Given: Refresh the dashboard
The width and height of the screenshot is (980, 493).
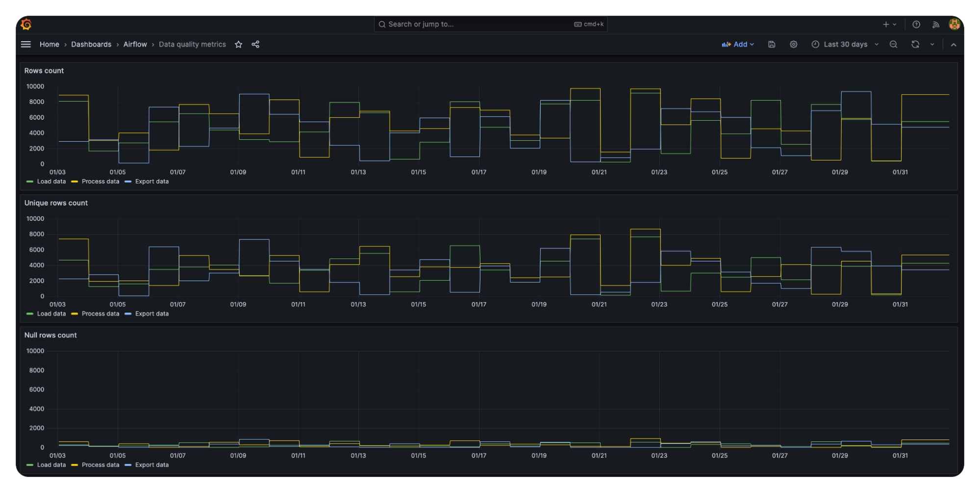Looking at the screenshot, I should click(x=915, y=44).
